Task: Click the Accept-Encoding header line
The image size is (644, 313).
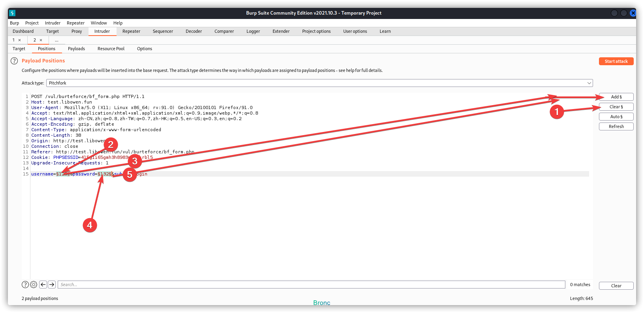Action: point(73,124)
